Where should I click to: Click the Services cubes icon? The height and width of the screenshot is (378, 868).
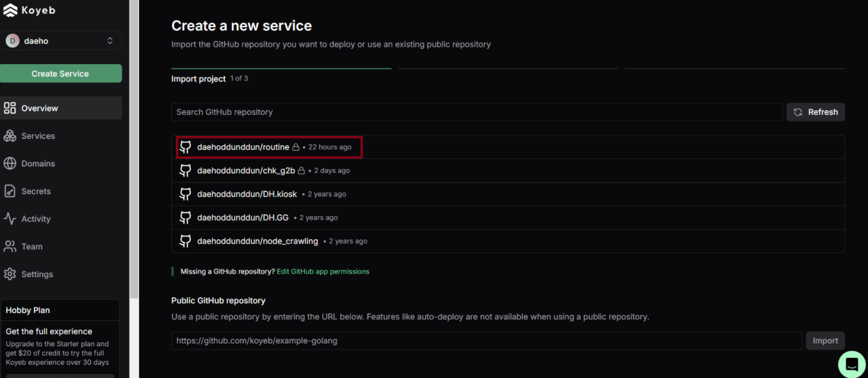point(10,136)
